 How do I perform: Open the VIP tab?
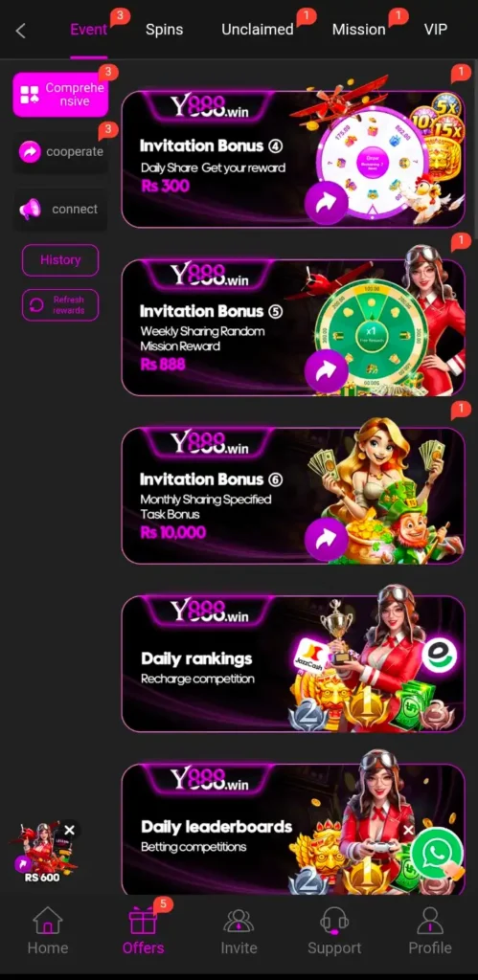click(436, 30)
